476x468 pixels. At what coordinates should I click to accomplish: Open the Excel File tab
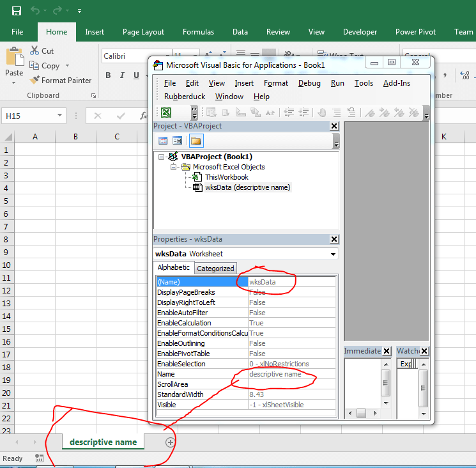point(17,32)
